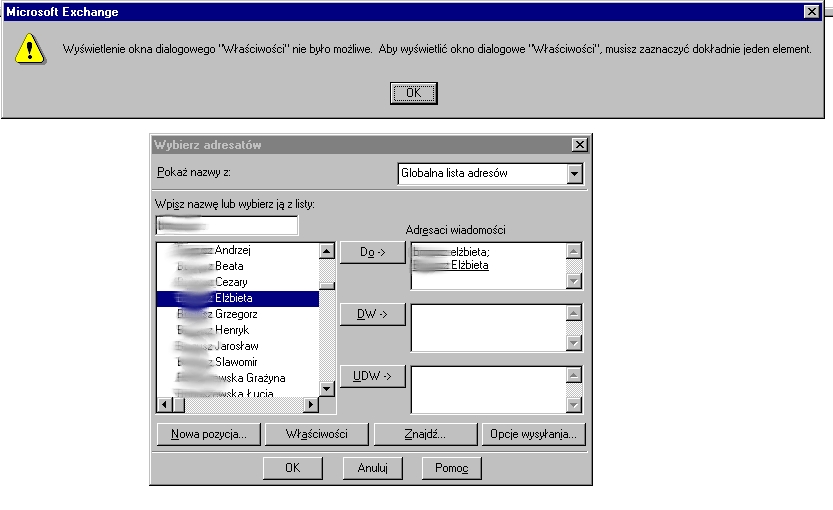Open the Globalna lista adresów dropdown
Image resolution: width=833 pixels, height=510 pixels.
(574, 173)
